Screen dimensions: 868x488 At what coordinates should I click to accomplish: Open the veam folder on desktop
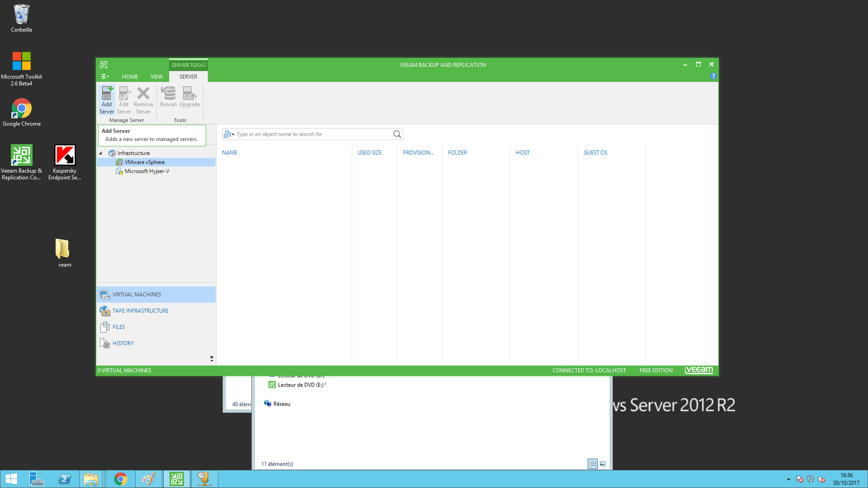pyautogui.click(x=64, y=253)
